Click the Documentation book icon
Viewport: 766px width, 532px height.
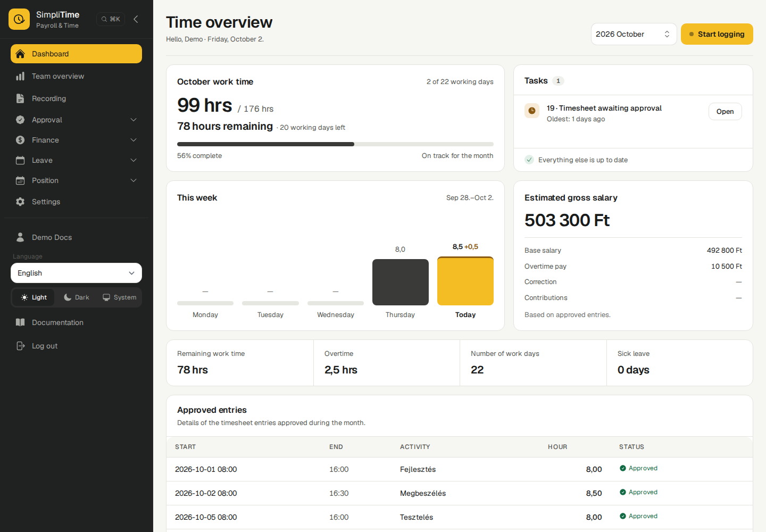pyautogui.click(x=20, y=322)
